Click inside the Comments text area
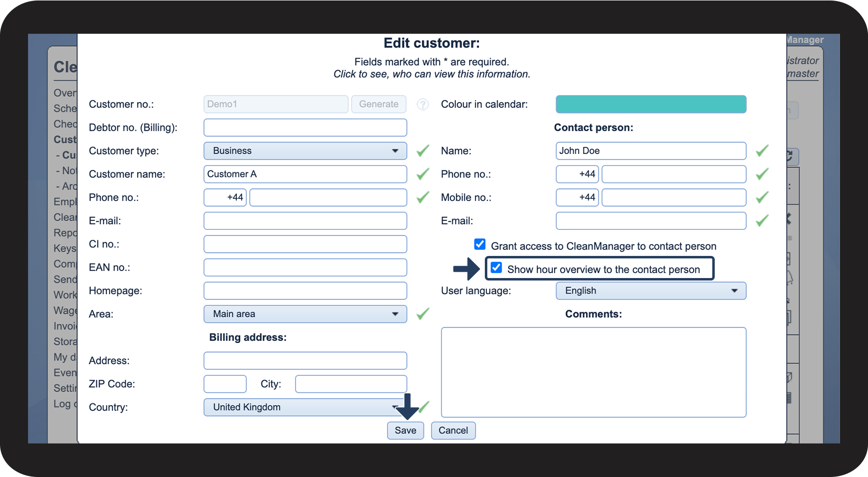The width and height of the screenshot is (868, 477). point(593,372)
